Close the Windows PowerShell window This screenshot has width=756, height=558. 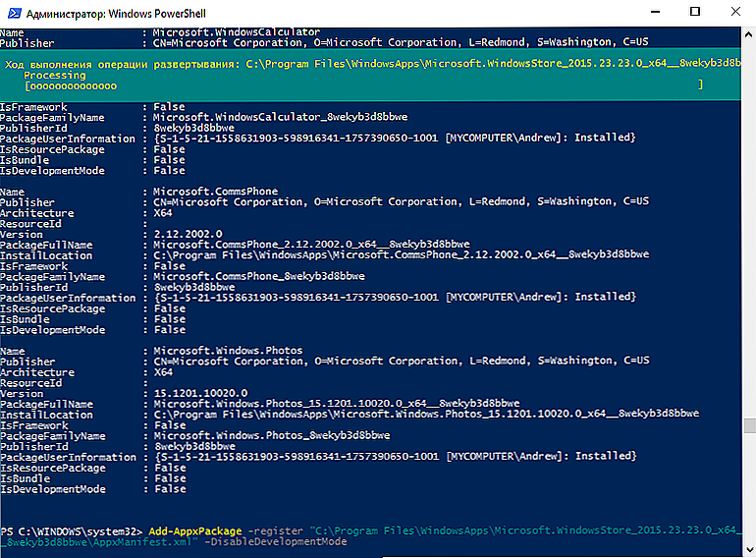coord(735,12)
